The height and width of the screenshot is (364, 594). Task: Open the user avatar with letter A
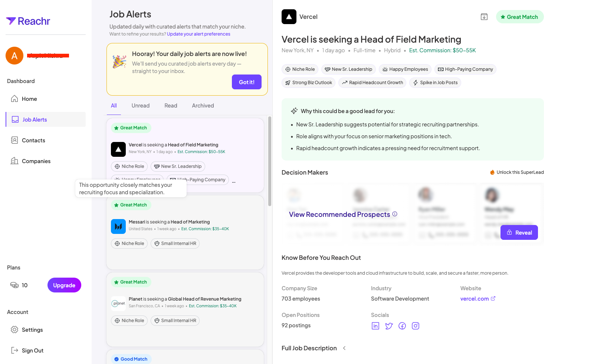14,56
